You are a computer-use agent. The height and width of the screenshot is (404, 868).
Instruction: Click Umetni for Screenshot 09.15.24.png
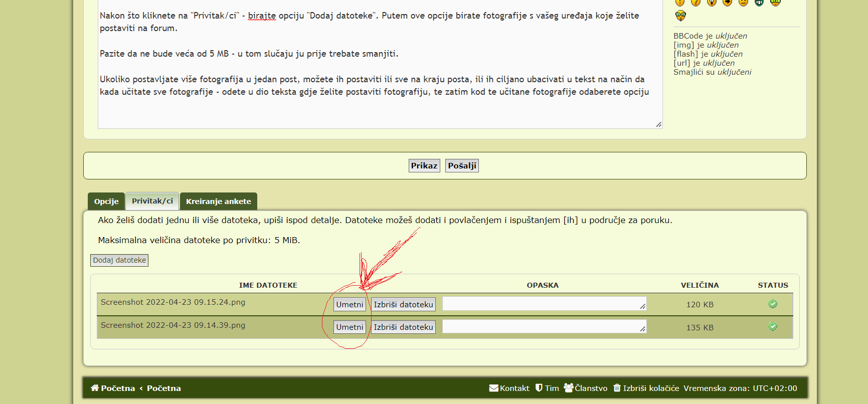(x=350, y=304)
